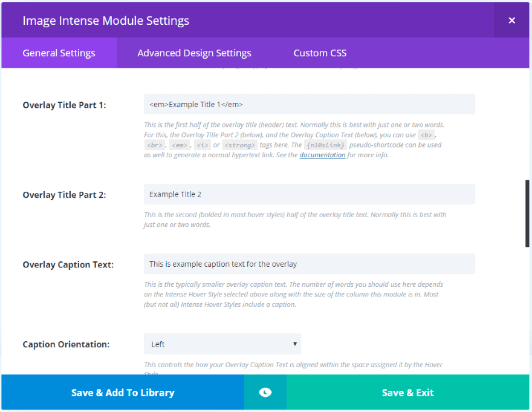Close the Image Intense Module Settings dialog
The height and width of the screenshot is (412, 532).
(511, 21)
